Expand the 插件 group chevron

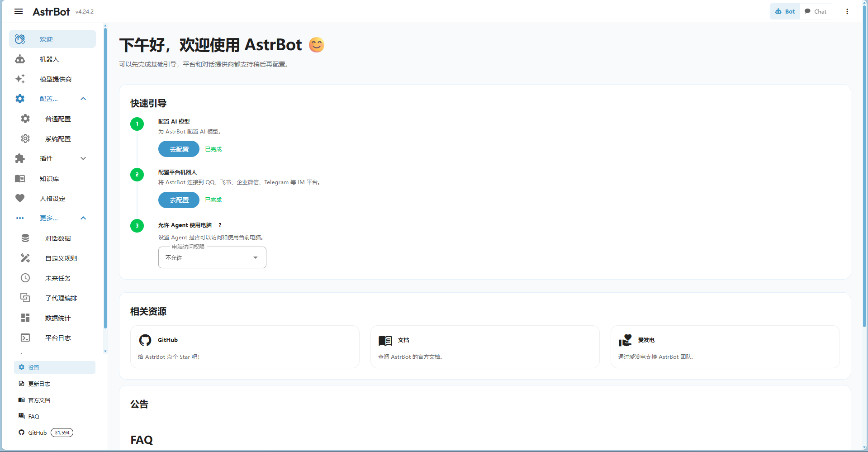coord(83,158)
